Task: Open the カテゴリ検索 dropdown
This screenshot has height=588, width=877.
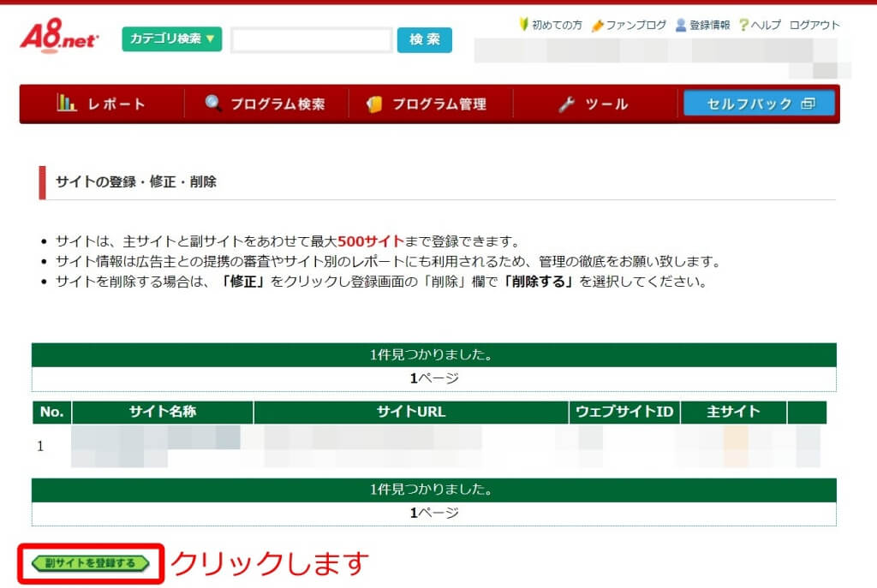Action: click(x=171, y=39)
